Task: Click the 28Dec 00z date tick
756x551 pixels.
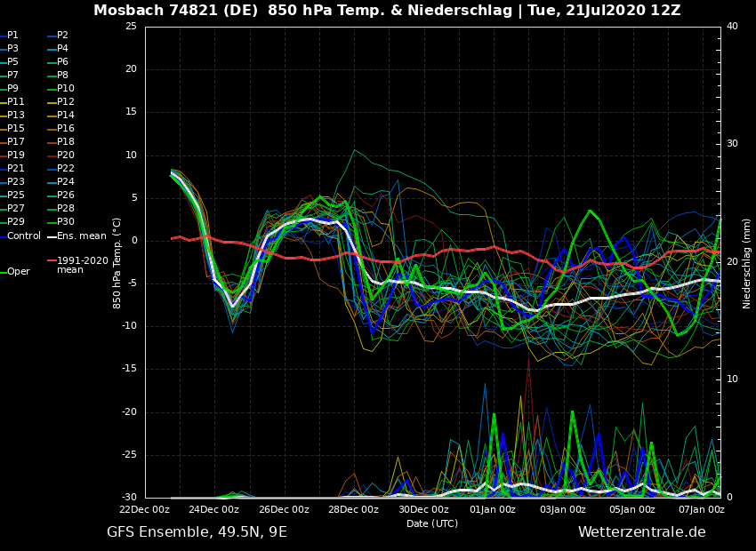Action: [x=353, y=510]
